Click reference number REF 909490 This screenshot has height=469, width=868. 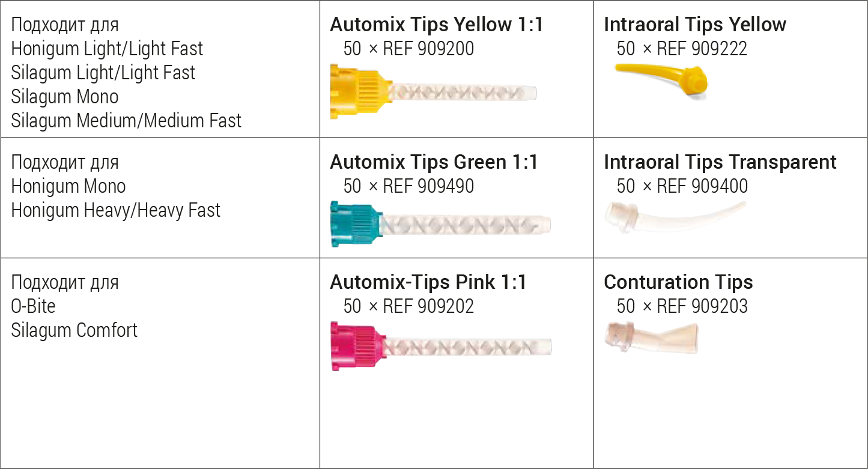[x=428, y=186]
